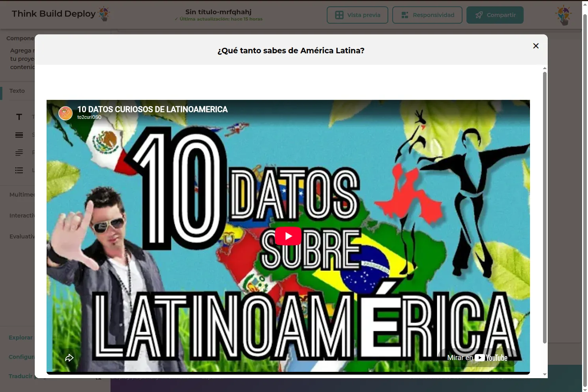Expand the Interactivo section
This screenshot has height=392, width=588.
coord(22,216)
